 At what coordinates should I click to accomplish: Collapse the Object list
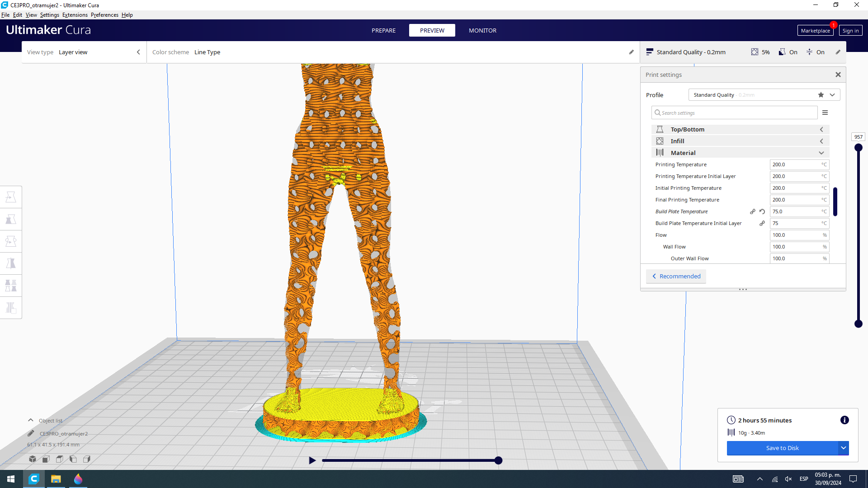(x=31, y=420)
